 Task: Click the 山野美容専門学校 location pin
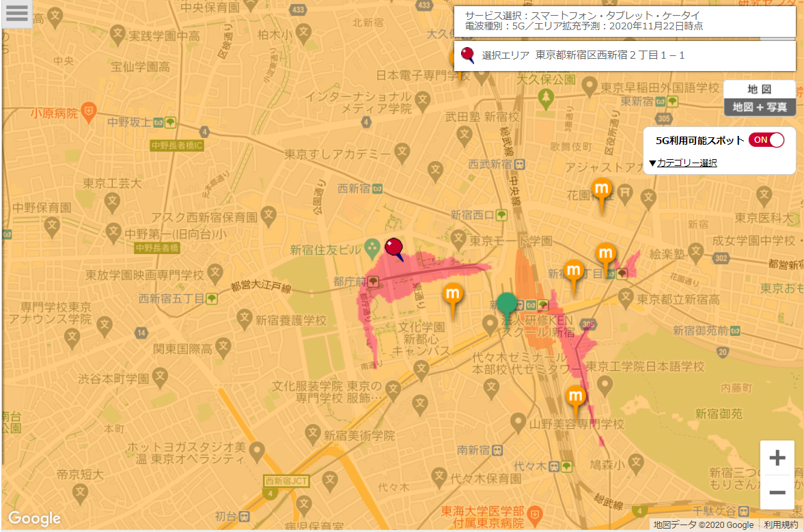click(x=517, y=423)
